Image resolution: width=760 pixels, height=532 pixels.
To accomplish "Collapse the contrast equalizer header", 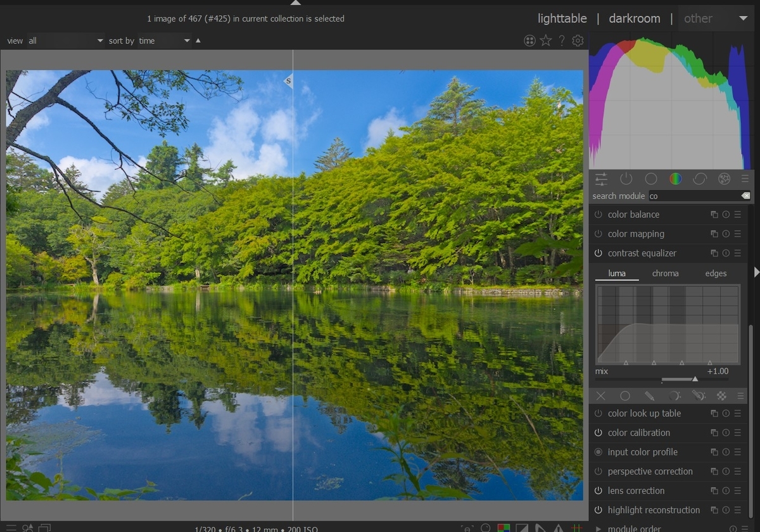I will point(642,253).
